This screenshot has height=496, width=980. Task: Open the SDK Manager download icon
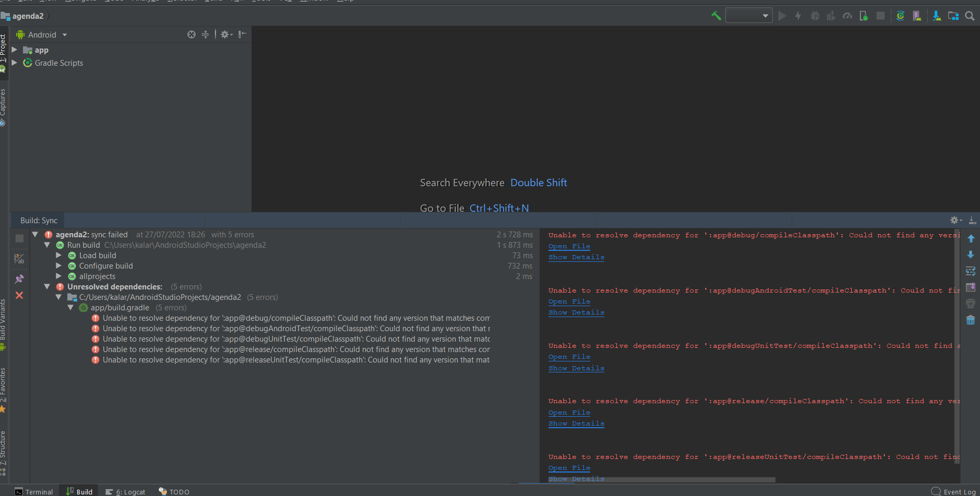(937, 16)
